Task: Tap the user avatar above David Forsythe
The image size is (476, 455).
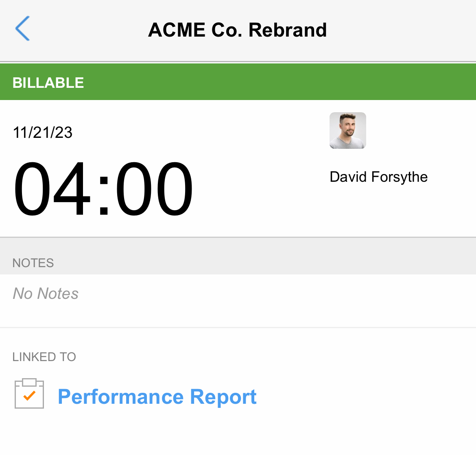Action: point(347,131)
